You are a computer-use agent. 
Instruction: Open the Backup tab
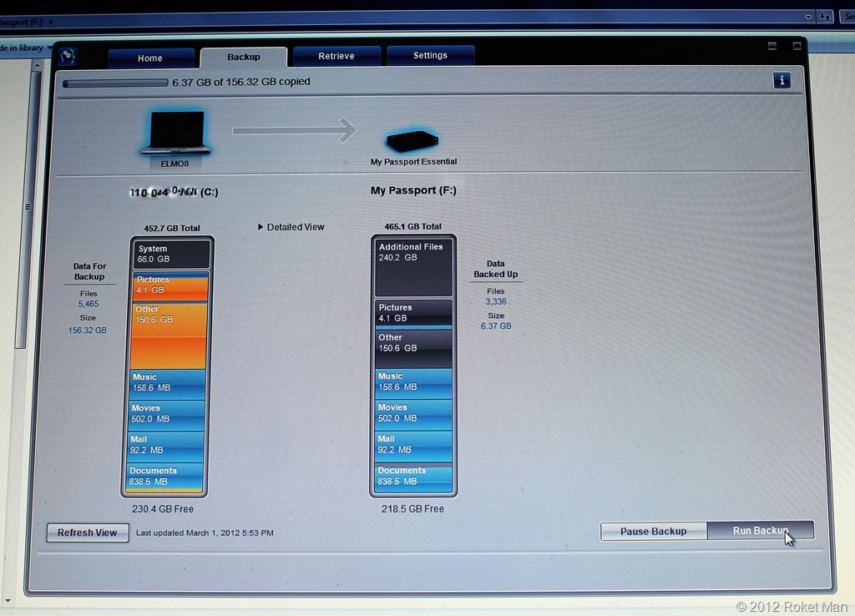pos(244,57)
